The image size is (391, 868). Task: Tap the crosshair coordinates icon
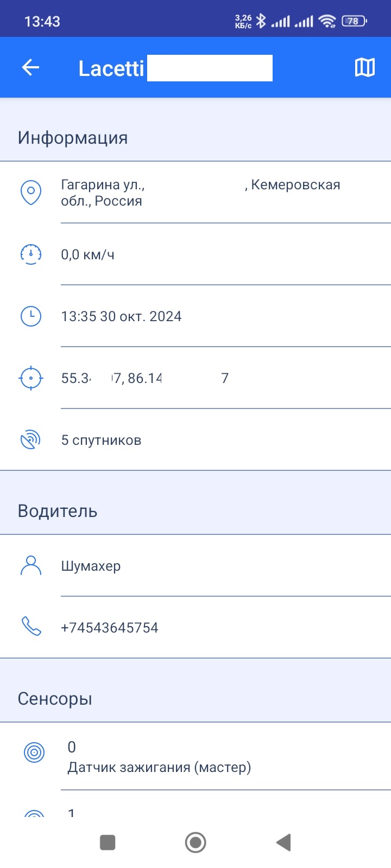click(x=31, y=378)
